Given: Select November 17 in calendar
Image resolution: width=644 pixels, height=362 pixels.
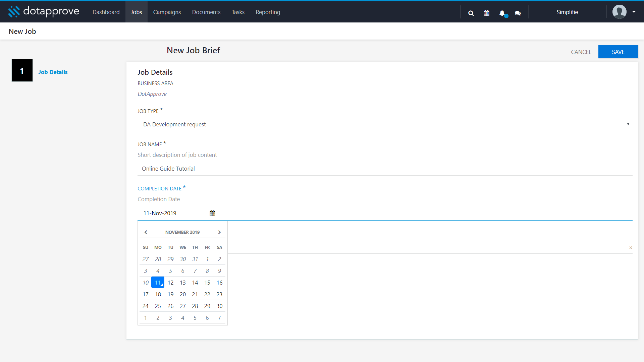Looking at the screenshot, I should (x=146, y=294).
